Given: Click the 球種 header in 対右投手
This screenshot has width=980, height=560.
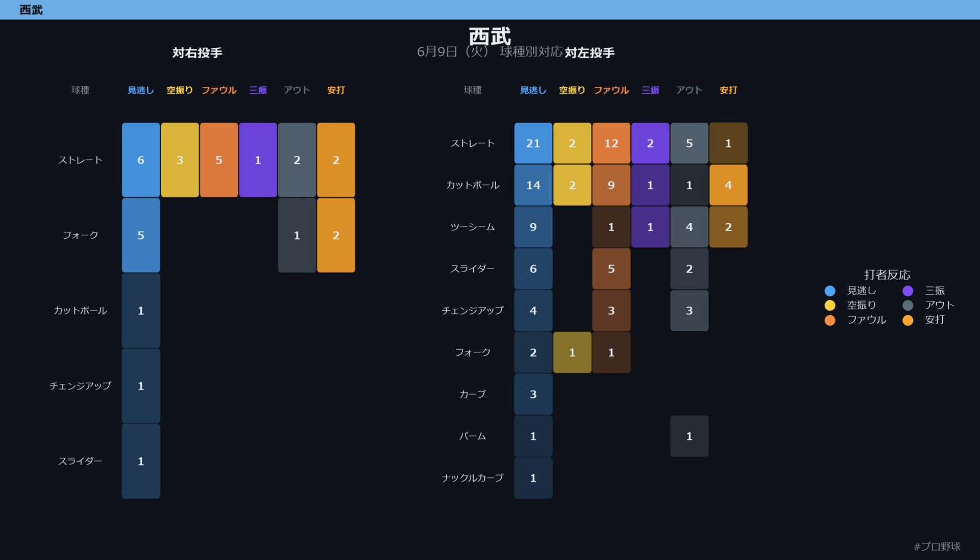Looking at the screenshot, I should [x=80, y=90].
